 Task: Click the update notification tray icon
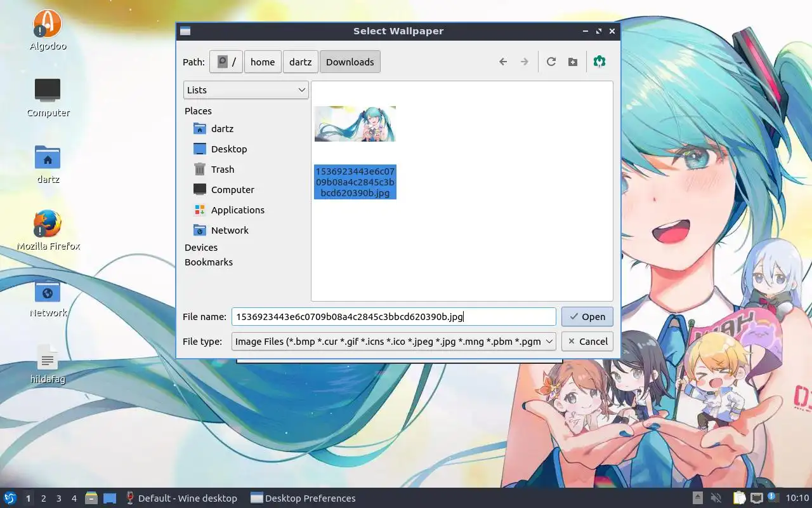coord(773,498)
